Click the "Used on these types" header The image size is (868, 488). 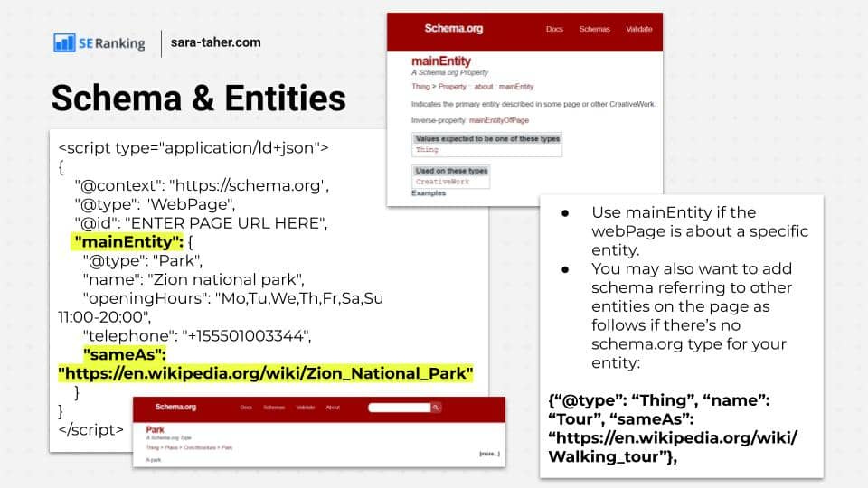click(x=451, y=171)
